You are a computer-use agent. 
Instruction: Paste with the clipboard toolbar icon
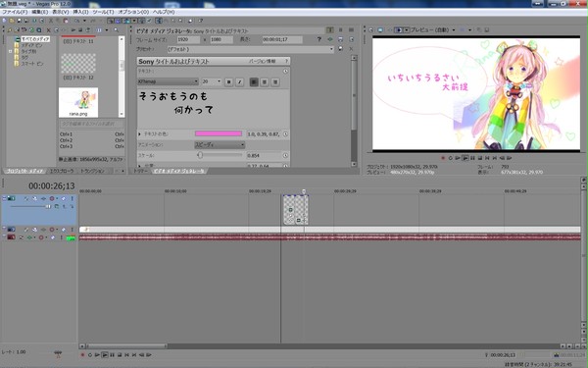point(66,21)
